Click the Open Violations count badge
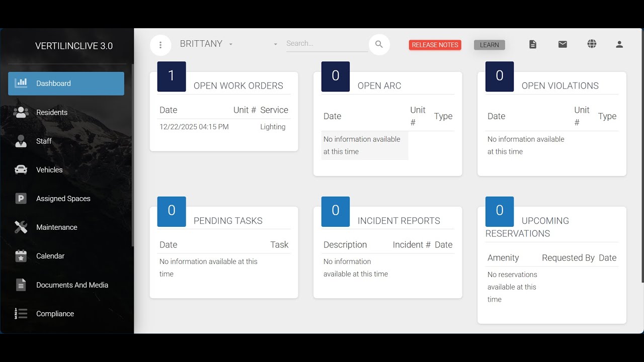644x362 pixels. coord(500,76)
